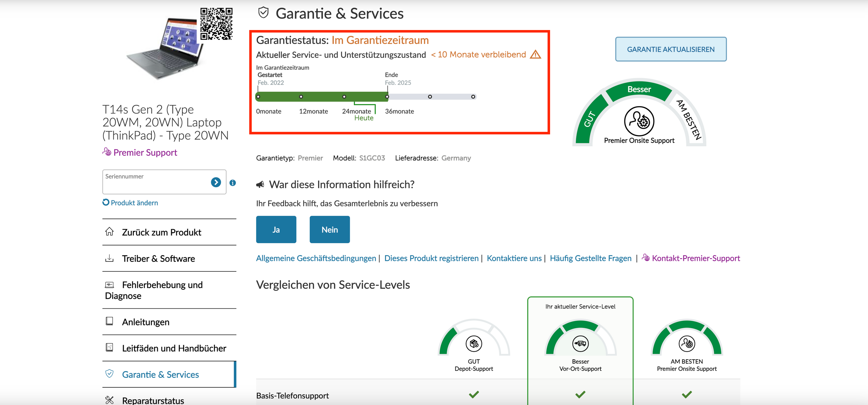Submit serial number with arrow button
This screenshot has width=868, height=405.
click(x=216, y=182)
